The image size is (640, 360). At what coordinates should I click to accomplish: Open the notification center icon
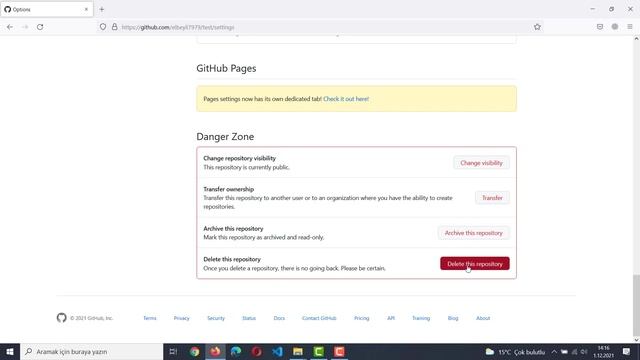pos(626,351)
